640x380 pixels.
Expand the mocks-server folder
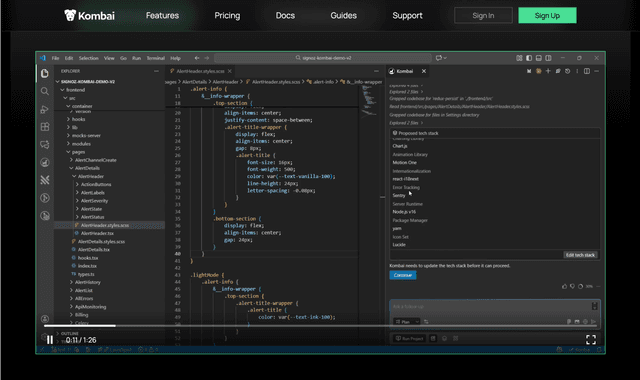[83, 136]
